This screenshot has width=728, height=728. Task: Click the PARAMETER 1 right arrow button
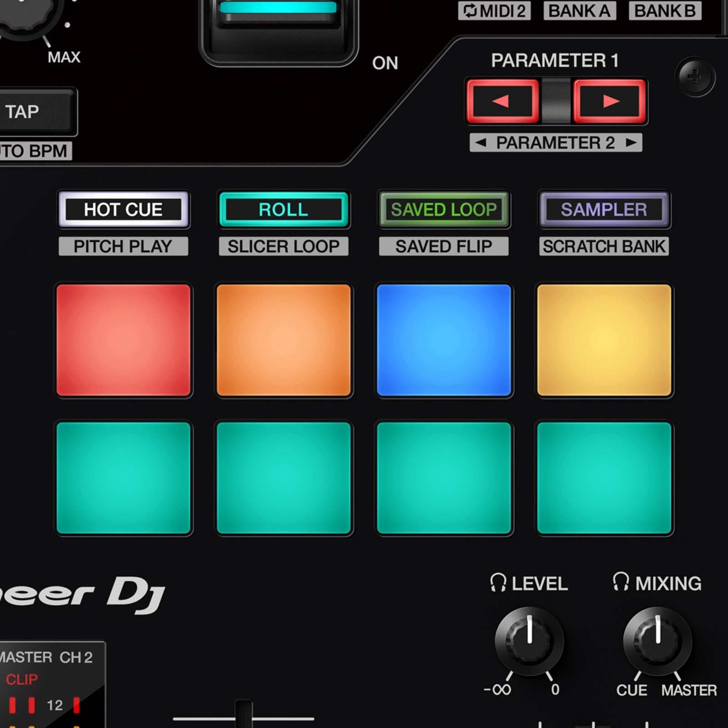[x=610, y=101]
